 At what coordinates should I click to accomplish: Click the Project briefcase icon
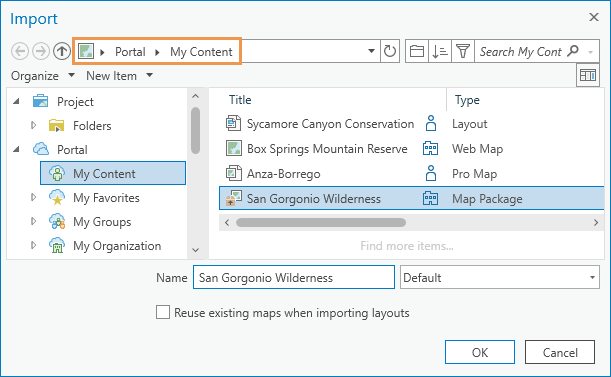pyautogui.click(x=41, y=101)
